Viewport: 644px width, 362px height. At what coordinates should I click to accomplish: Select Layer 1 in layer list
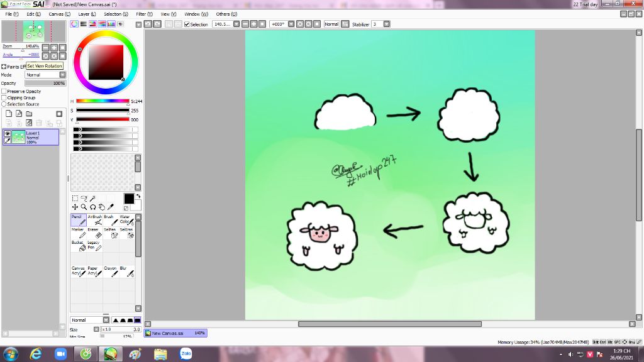(x=31, y=137)
